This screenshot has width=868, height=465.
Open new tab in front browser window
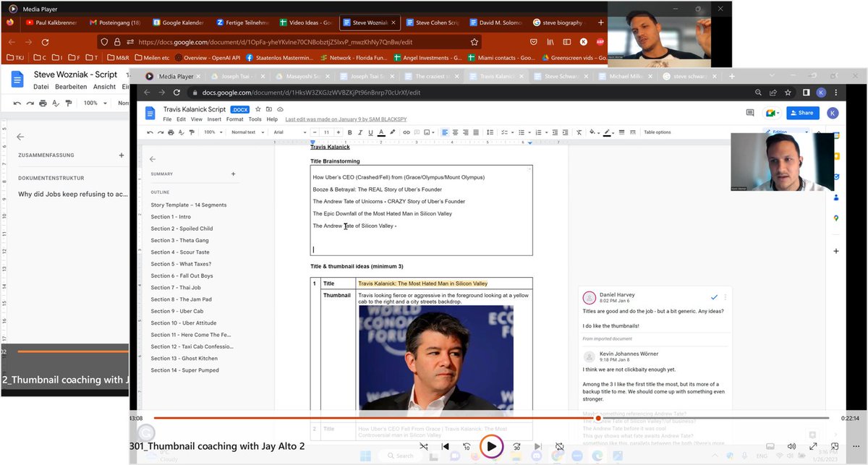click(732, 76)
